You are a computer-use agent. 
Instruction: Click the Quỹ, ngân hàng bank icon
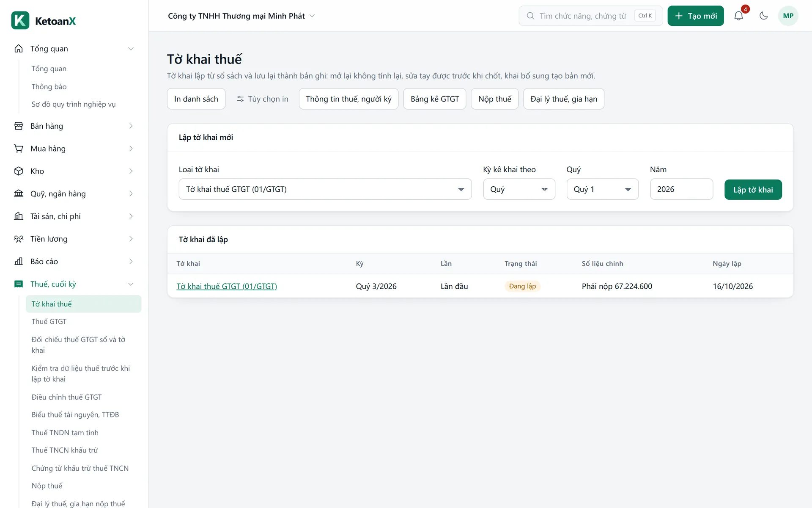19,194
